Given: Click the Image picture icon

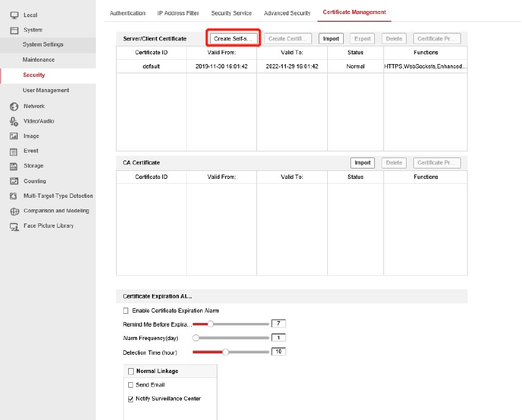Looking at the screenshot, I should pyautogui.click(x=13, y=136).
